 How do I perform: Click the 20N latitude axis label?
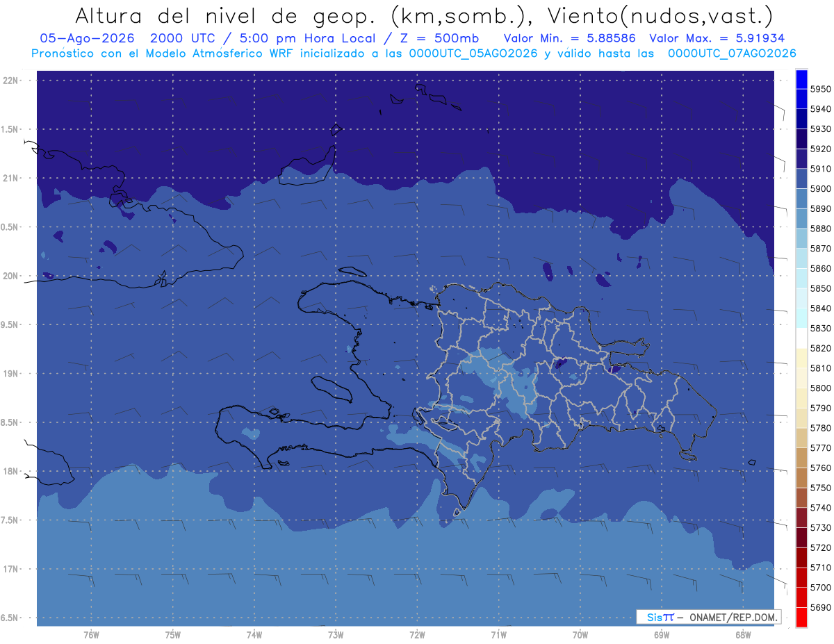pyautogui.click(x=11, y=276)
